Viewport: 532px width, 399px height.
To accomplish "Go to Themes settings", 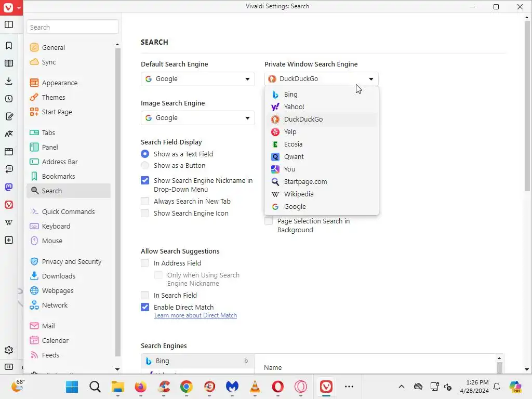I will point(69,97).
